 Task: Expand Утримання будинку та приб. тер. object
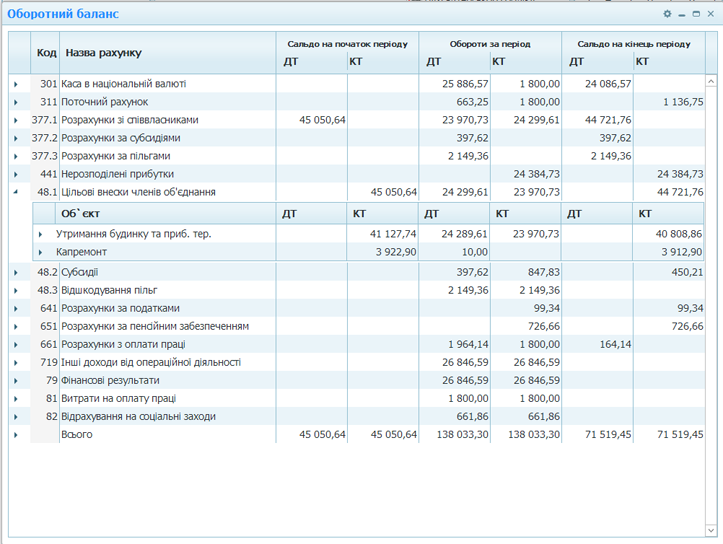[42, 234]
